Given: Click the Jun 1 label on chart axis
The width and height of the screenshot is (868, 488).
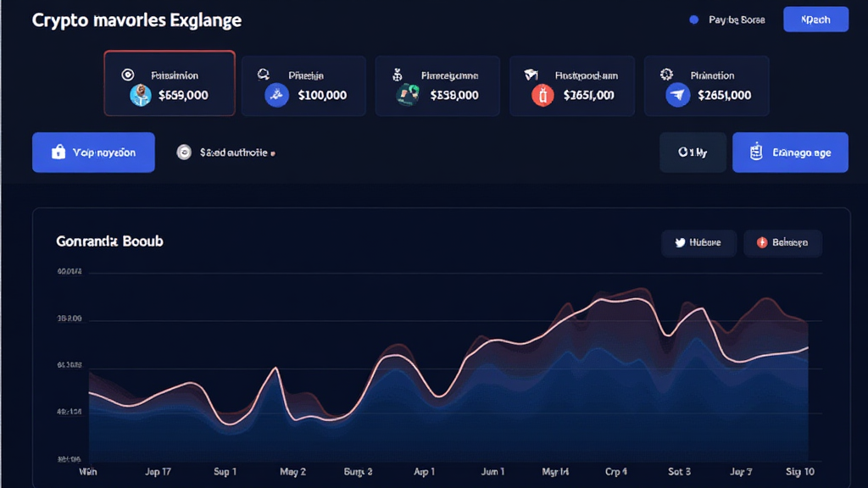Looking at the screenshot, I should (492, 470).
